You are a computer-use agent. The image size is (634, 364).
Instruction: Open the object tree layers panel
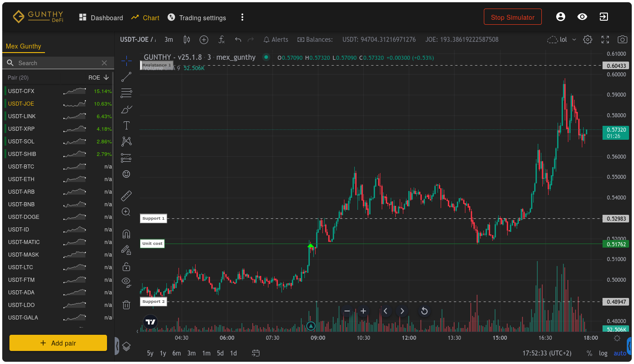click(x=126, y=346)
